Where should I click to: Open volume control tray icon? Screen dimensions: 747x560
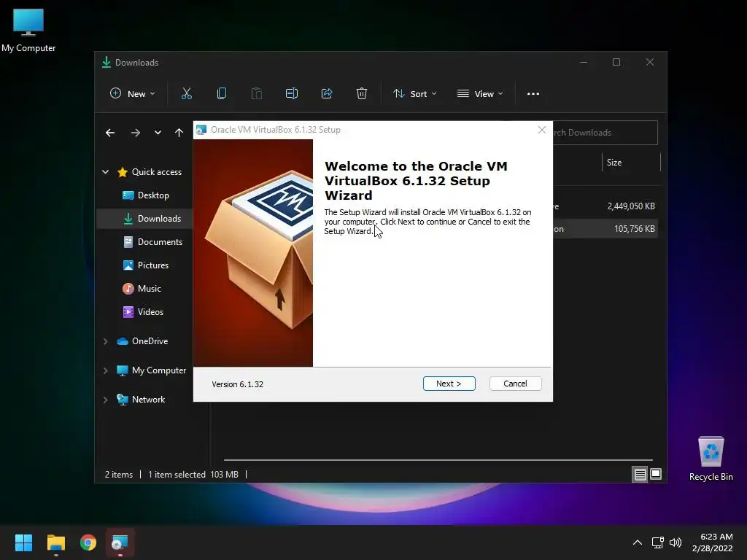point(676,542)
